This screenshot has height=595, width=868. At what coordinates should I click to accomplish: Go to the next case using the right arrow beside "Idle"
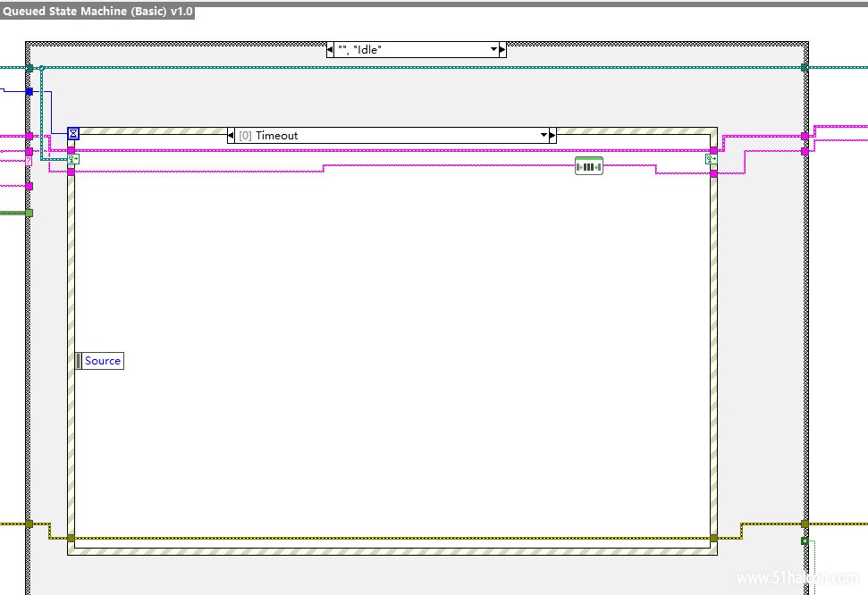pyautogui.click(x=502, y=49)
